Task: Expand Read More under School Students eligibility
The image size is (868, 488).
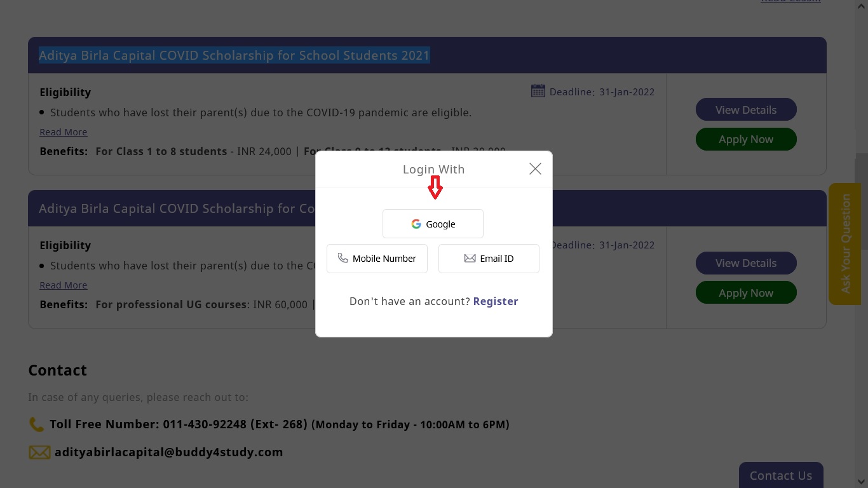Action: coord(63,132)
